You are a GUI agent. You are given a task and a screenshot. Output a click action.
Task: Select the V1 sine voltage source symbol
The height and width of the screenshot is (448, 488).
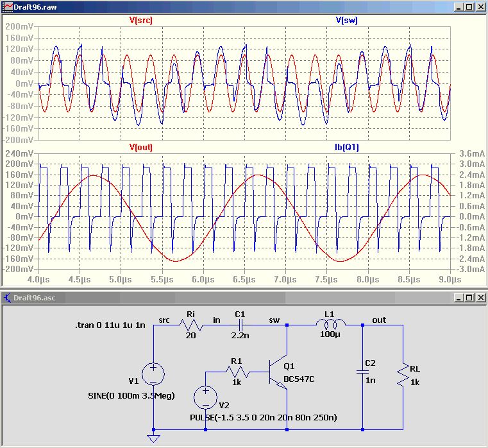[154, 374]
